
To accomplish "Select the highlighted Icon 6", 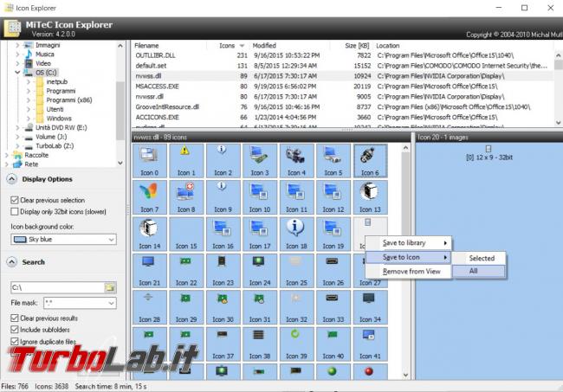I will (370, 160).
